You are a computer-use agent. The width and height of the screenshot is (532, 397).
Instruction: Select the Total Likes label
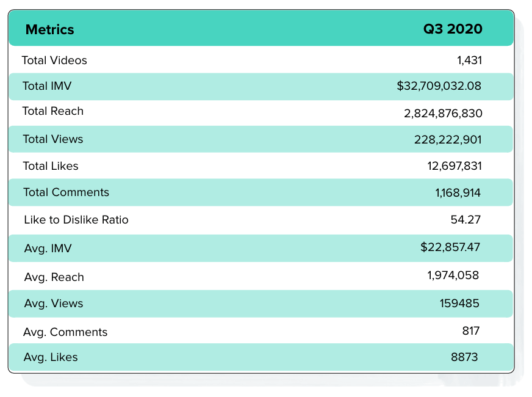(50, 166)
